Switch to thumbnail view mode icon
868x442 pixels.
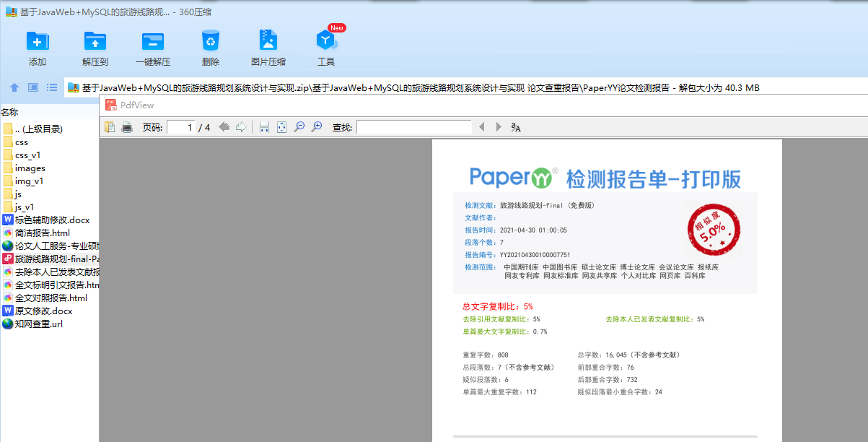tap(33, 87)
